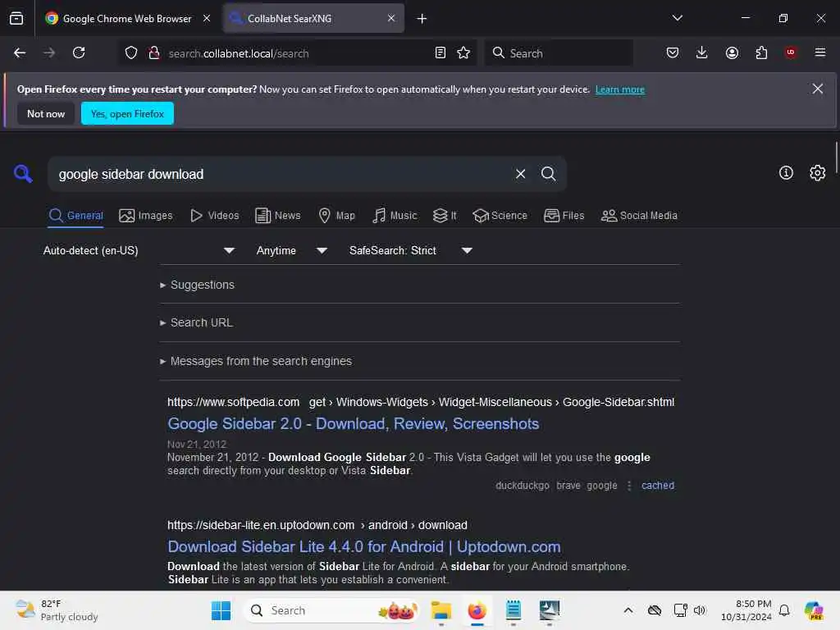Close the Google Chrome Web Browser tab

pyautogui.click(x=207, y=18)
